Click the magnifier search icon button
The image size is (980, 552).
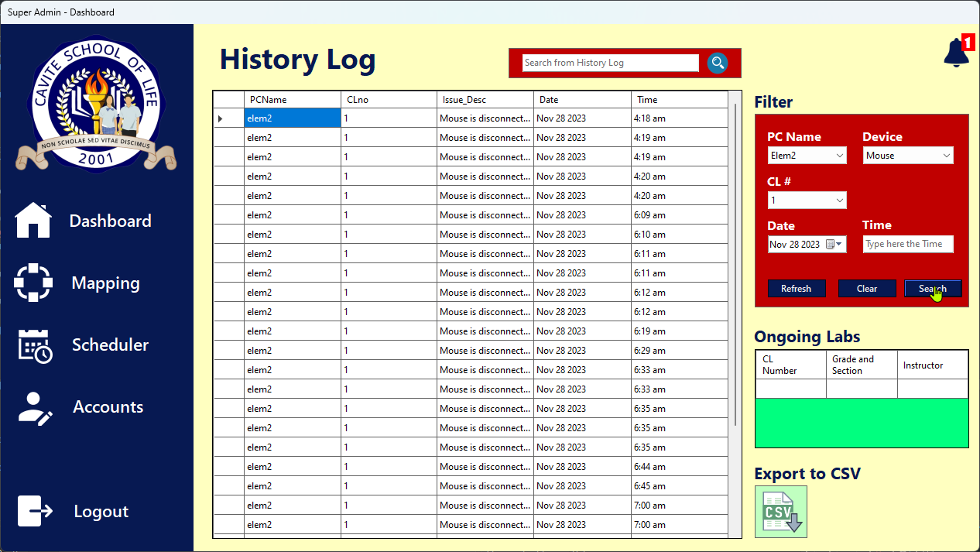(x=718, y=63)
